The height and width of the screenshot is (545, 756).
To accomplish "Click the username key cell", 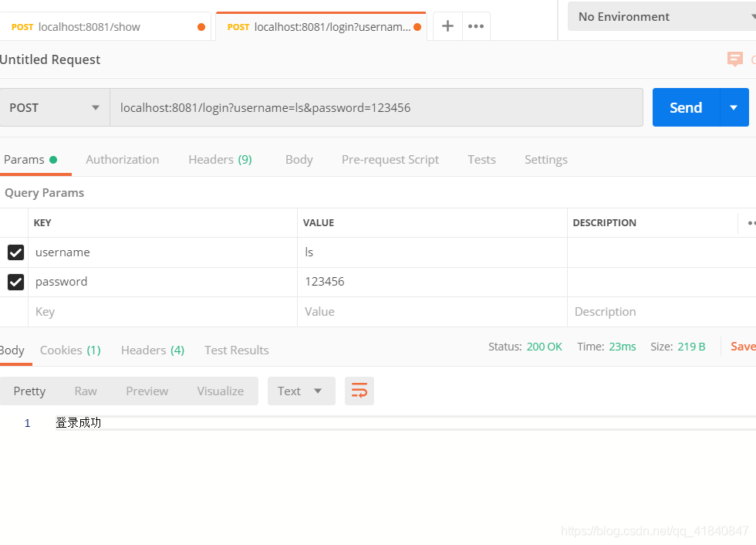I will [x=163, y=252].
